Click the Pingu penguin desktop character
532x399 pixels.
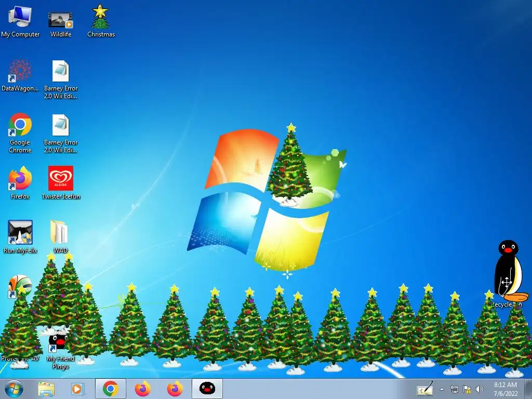click(511, 271)
